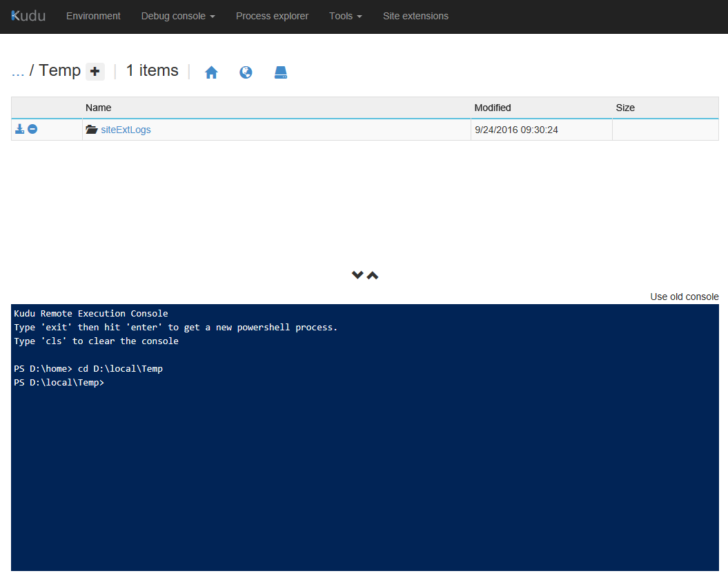Image resolution: width=728 pixels, height=580 pixels.
Task: Open the Environment page
Action: (x=93, y=16)
